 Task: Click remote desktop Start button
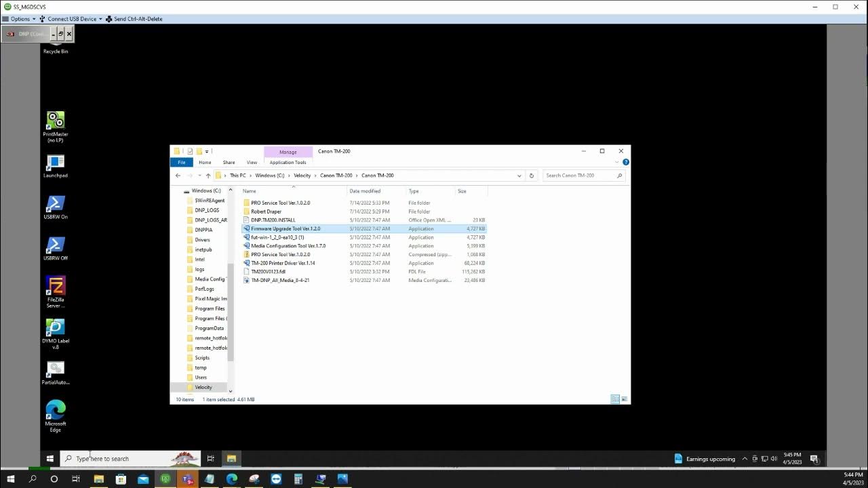pyautogui.click(x=50, y=459)
